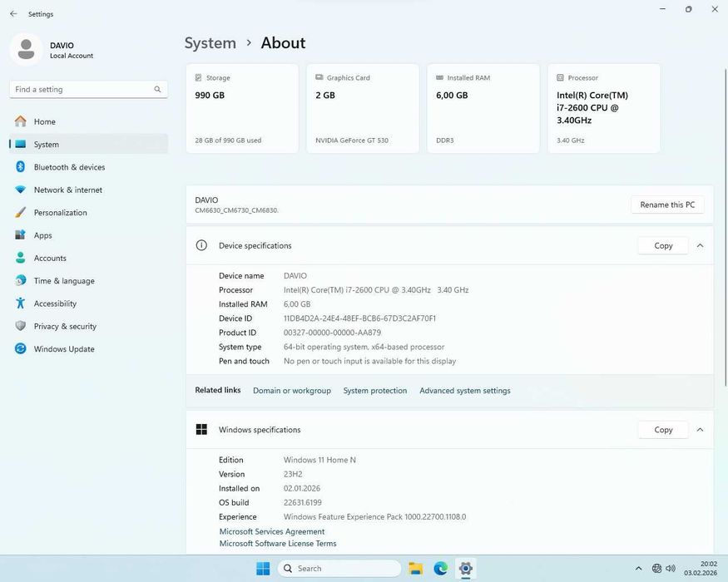Click the info icon beside Device specifications
This screenshot has height=582, width=728.
click(x=201, y=245)
